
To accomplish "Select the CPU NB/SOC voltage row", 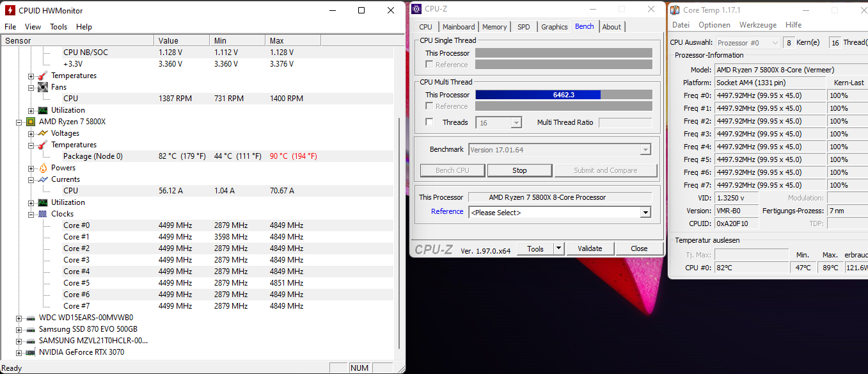I will coord(197,53).
